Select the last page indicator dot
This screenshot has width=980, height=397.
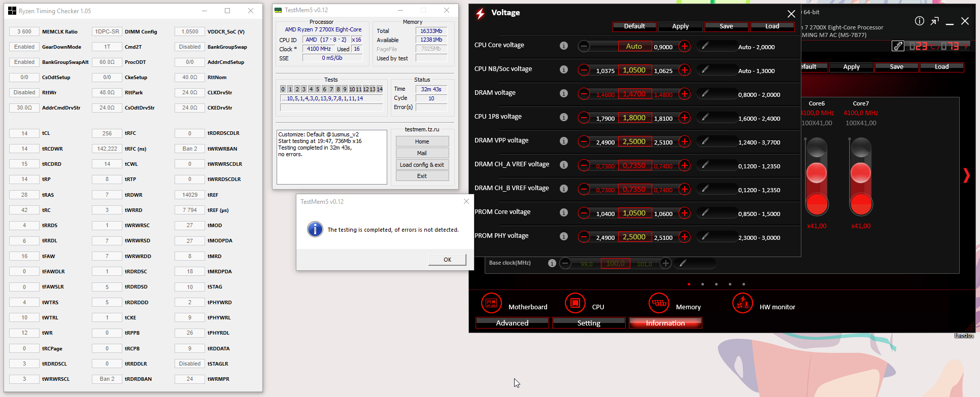[x=744, y=284]
